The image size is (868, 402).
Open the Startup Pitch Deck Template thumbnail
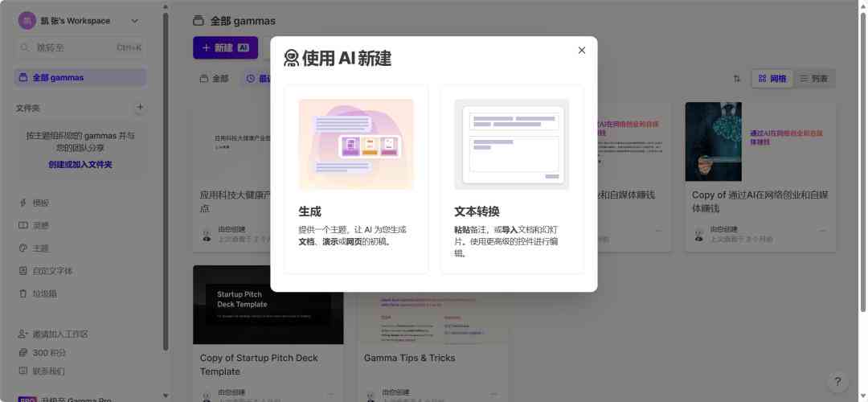[268, 305]
